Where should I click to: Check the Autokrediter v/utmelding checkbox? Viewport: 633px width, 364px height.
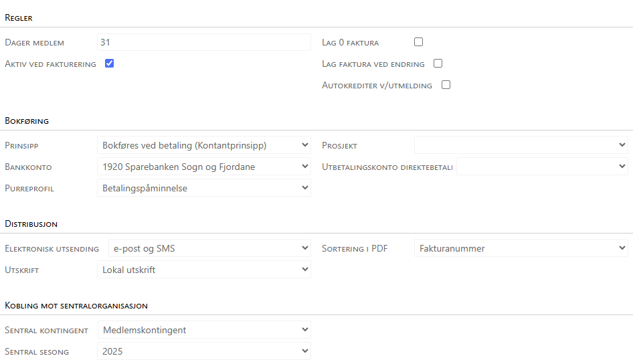(446, 85)
